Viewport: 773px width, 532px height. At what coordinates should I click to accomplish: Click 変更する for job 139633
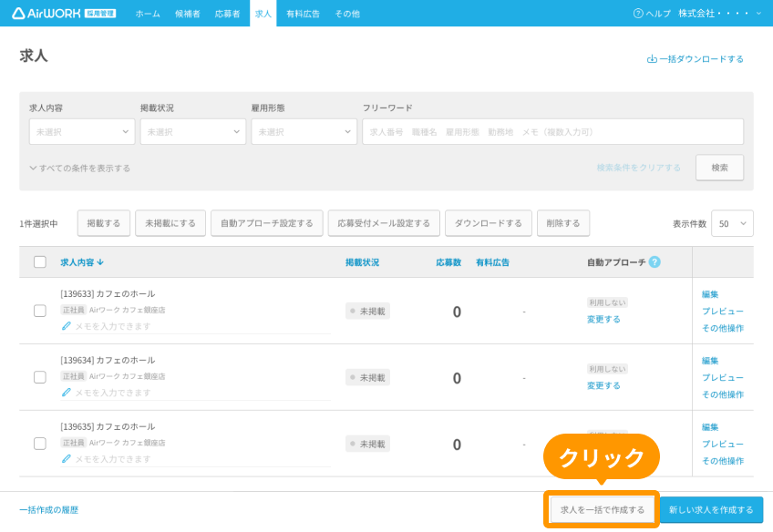603,319
